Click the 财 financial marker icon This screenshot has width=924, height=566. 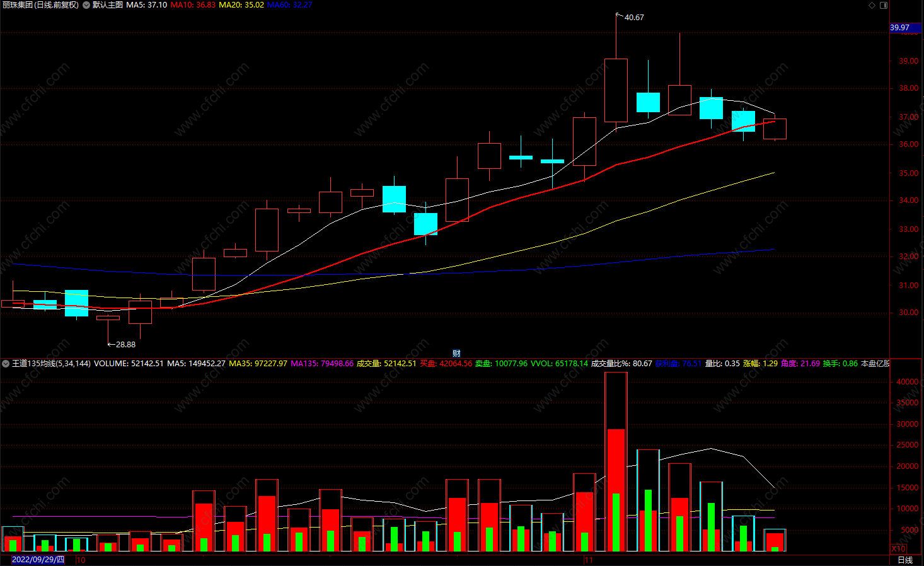pos(456,353)
